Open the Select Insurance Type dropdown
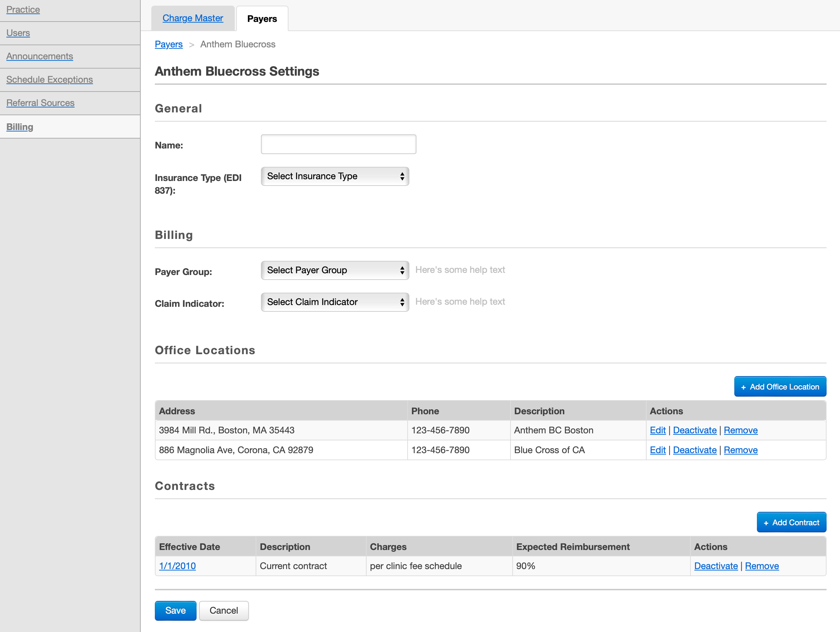840x632 pixels. click(x=335, y=176)
